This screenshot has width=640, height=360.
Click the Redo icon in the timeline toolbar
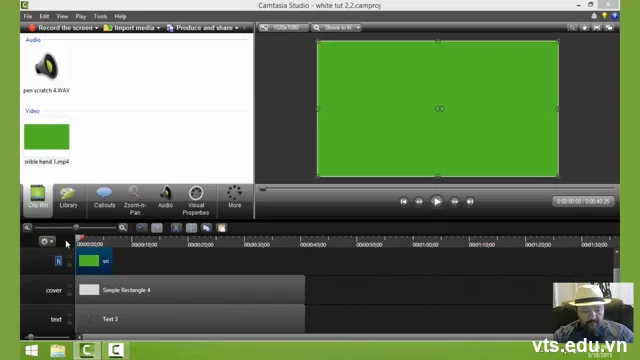(157, 228)
